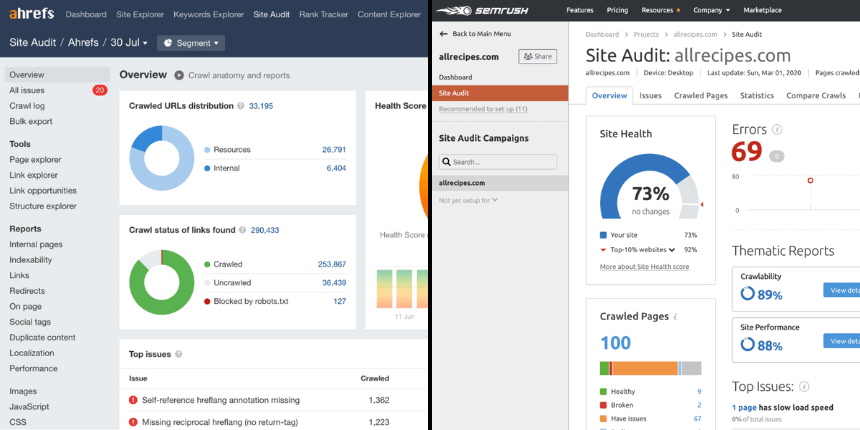Click View details for Site Performance
860x430 pixels.
[842, 341]
